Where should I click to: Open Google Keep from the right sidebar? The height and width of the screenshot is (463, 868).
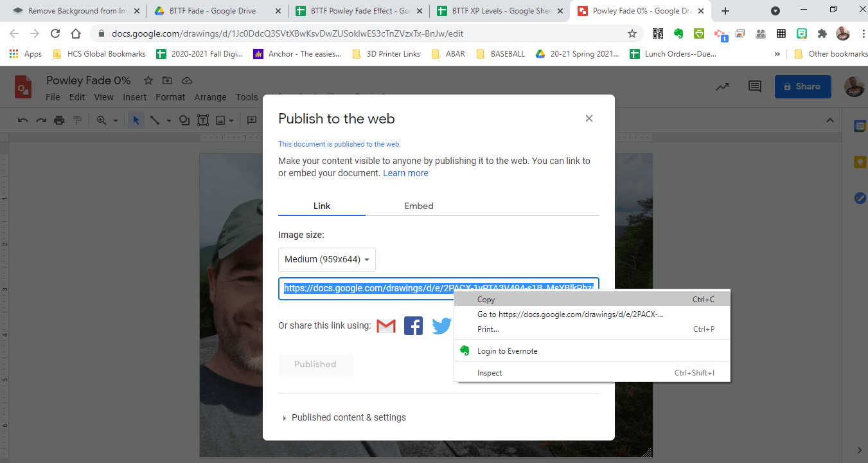(860, 162)
